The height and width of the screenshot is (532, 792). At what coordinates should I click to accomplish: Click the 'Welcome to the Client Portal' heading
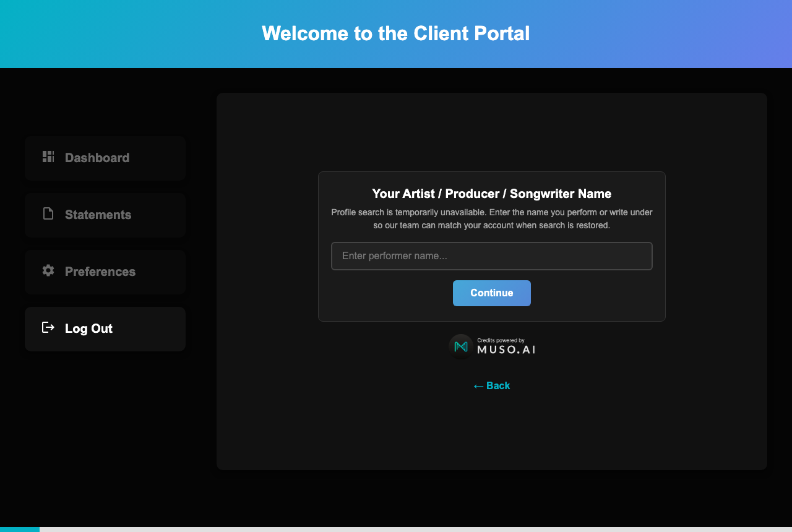(396, 33)
